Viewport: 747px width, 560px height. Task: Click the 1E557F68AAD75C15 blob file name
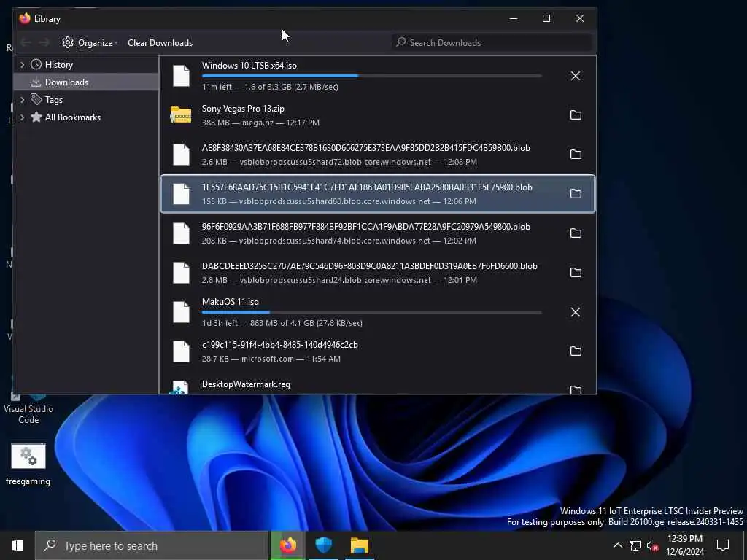pos(367,187)
